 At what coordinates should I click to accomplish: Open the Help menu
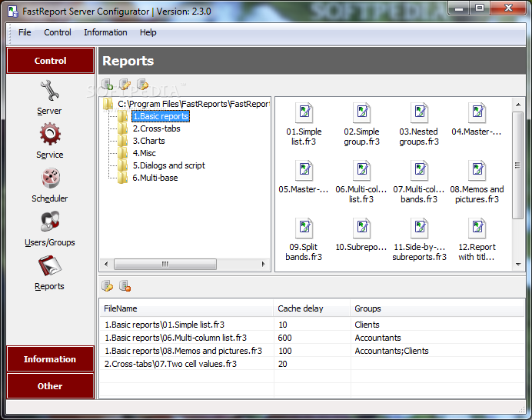tap(148, 32)
